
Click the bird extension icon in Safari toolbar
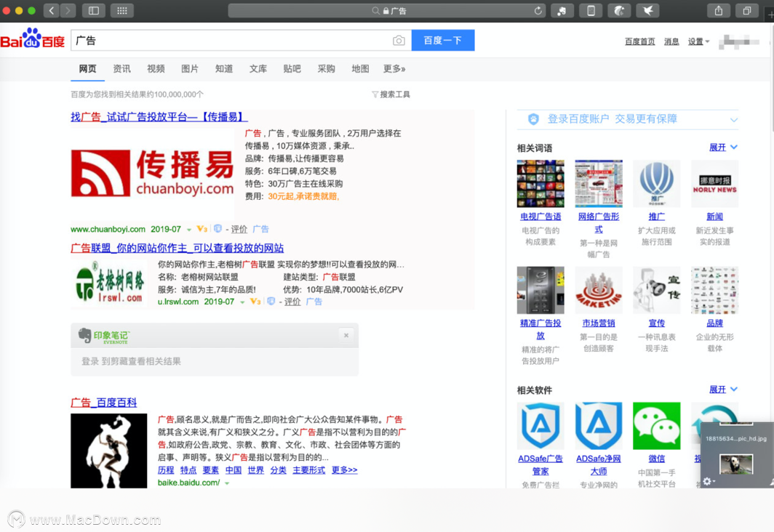coord(648,10)
